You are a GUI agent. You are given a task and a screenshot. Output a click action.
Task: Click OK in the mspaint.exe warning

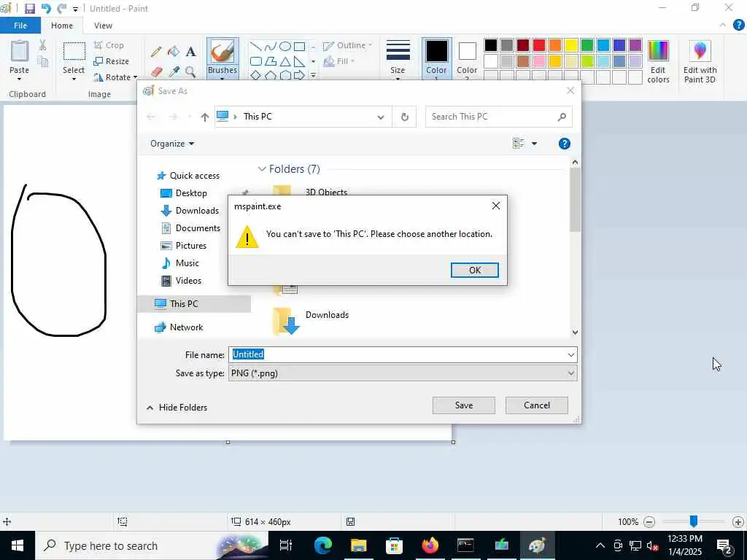point(474,270)
